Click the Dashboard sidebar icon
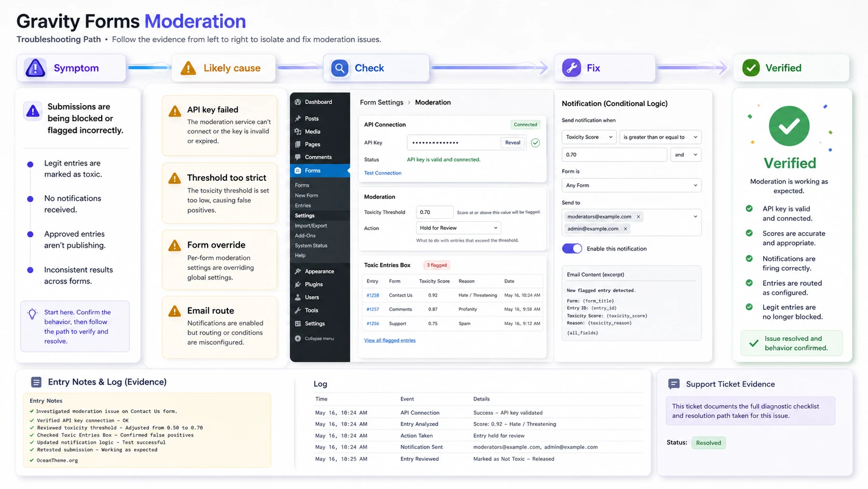 pos(298,102)
